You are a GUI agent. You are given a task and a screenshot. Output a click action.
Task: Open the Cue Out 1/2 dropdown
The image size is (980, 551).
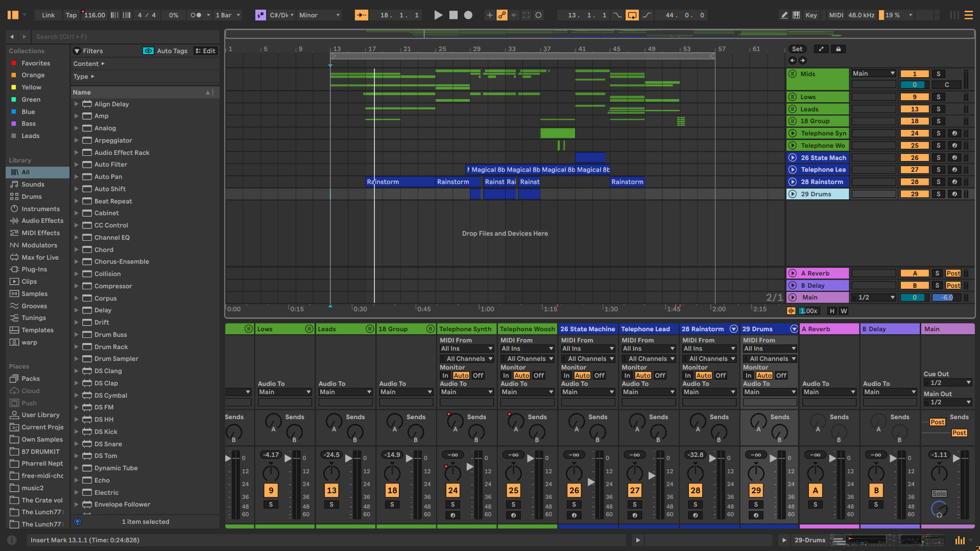click(x=948, y=383)
